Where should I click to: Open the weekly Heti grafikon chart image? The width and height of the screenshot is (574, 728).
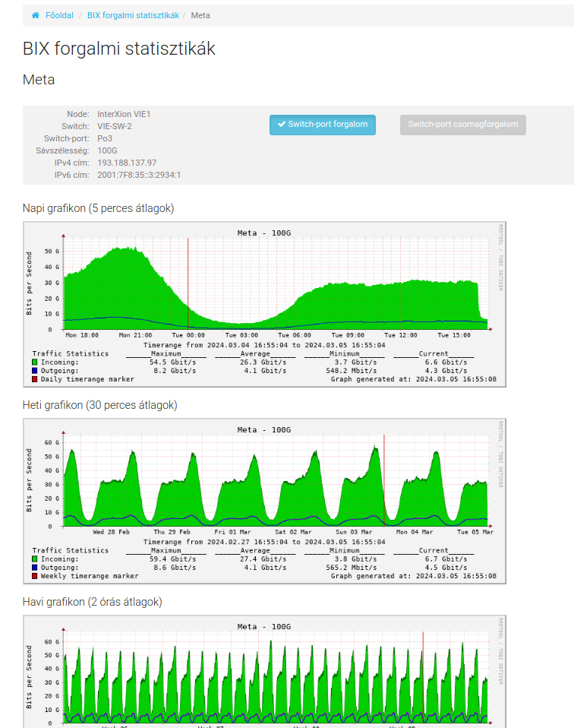[x=264, y=500]
